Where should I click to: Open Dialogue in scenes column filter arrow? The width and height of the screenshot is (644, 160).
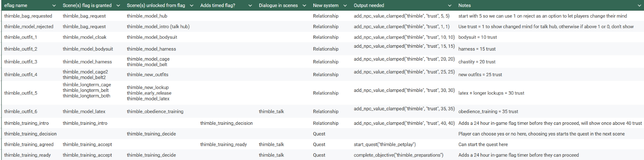click(x=304, y=5)
